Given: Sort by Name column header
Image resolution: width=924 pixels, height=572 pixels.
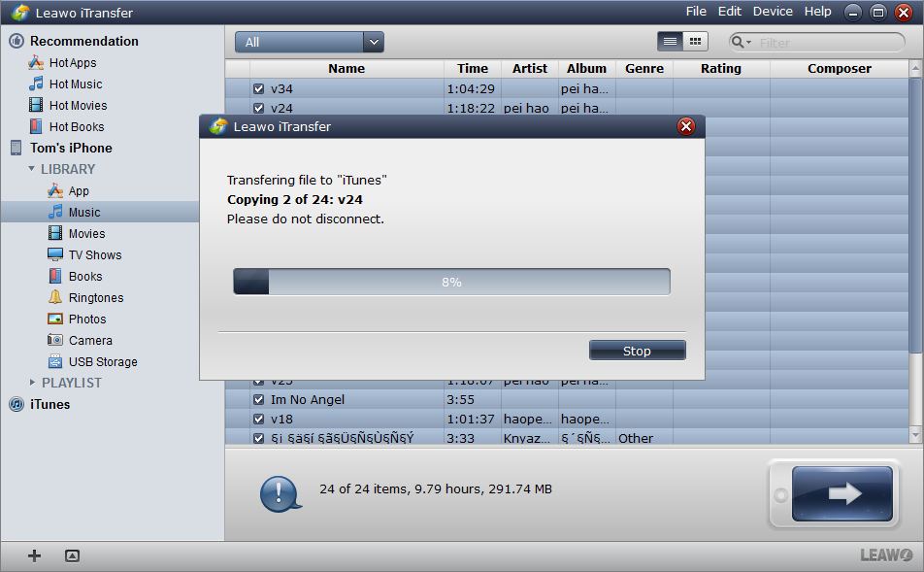Looking at the screenshot, I should point(346,68).
